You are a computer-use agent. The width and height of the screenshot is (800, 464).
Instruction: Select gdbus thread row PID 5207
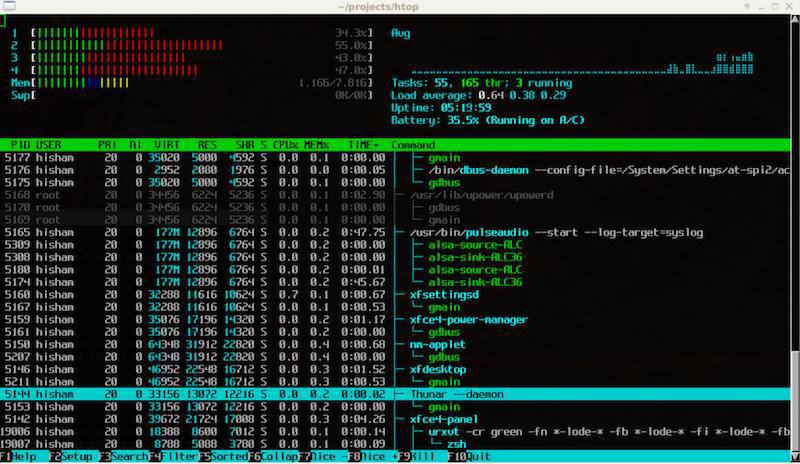tap(395, 357)
